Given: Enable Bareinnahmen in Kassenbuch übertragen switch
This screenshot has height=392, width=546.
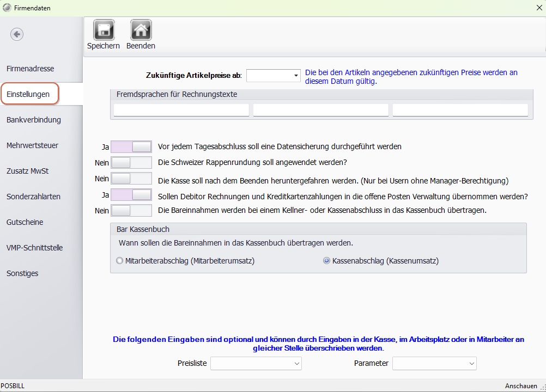Looking at the screenshot, I should pyautogui.click(x=131, y=211).
